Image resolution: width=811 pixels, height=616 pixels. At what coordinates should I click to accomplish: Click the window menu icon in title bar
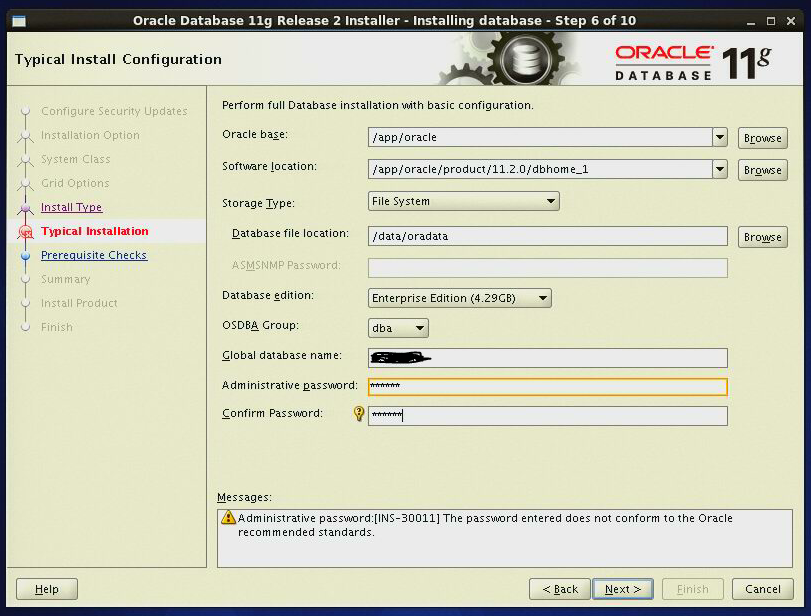pyautogui.click(x=19, y=21)
